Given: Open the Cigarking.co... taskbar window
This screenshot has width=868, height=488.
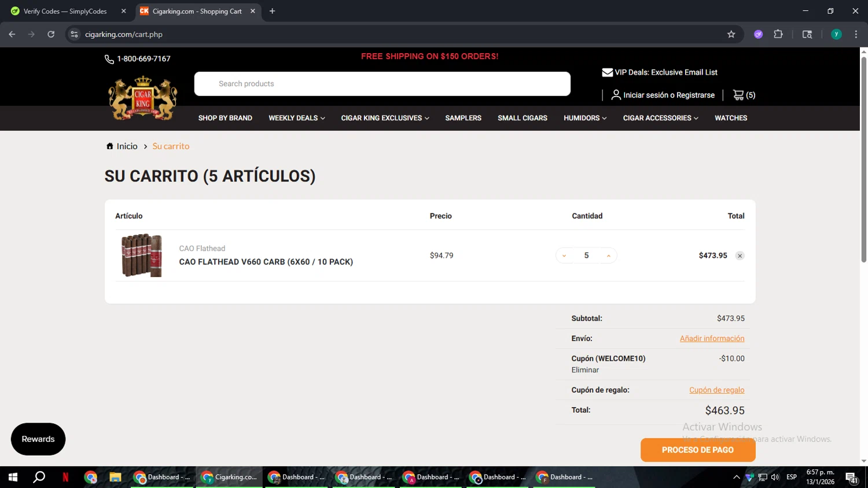Looking at the screenshot, I should 229,477.
